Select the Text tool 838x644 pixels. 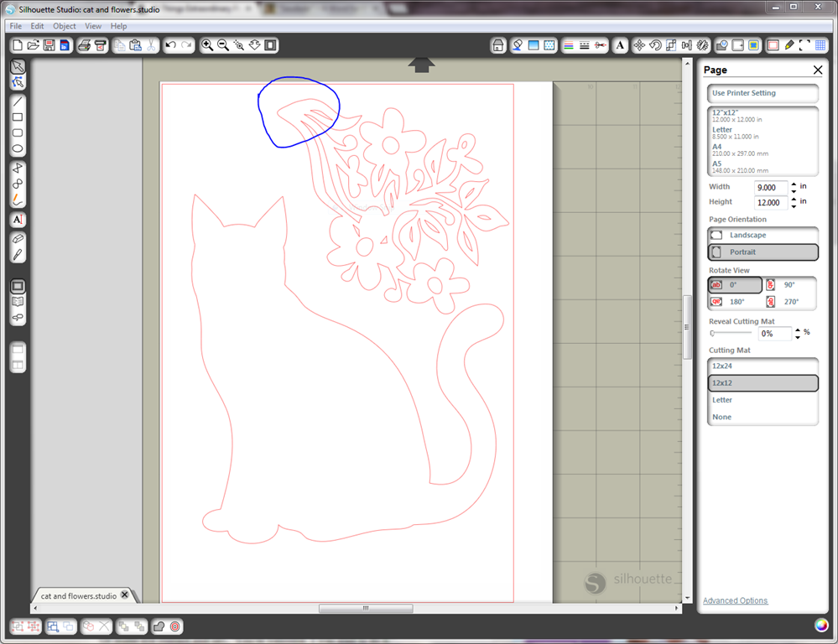pos(18,220)
